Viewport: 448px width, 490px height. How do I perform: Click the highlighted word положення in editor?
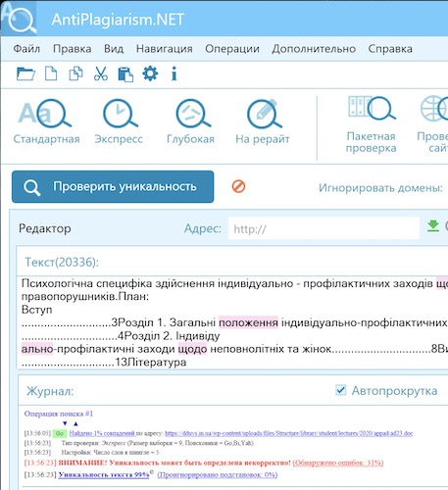click(248, 322)
